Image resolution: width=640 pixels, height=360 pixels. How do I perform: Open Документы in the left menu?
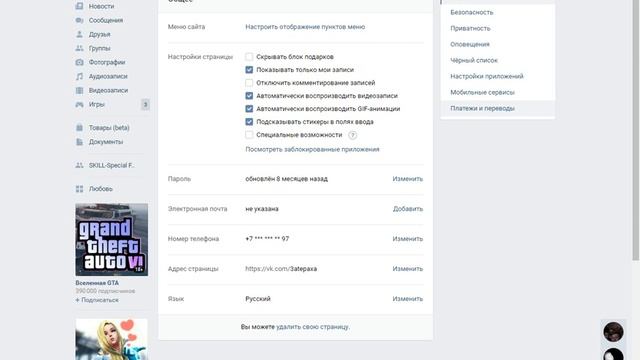pyautogui.click(x=106, y=142)
